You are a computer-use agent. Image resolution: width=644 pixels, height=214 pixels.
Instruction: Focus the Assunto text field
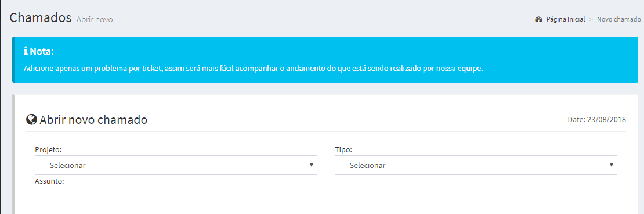click(176, 197)
